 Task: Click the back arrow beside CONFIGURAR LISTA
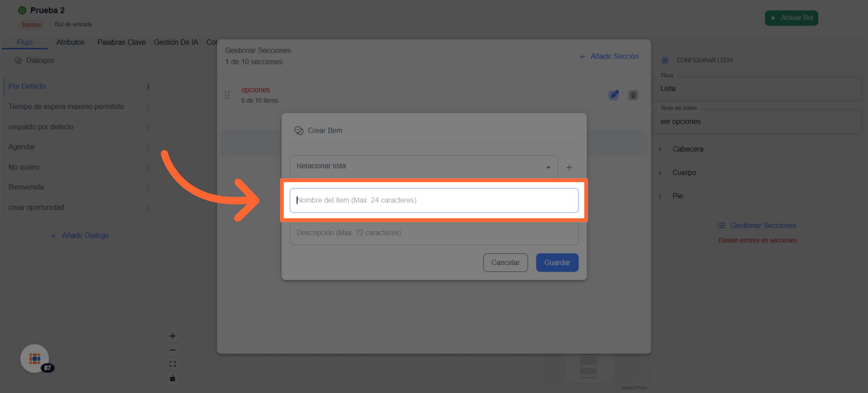[x=665, y=60]
